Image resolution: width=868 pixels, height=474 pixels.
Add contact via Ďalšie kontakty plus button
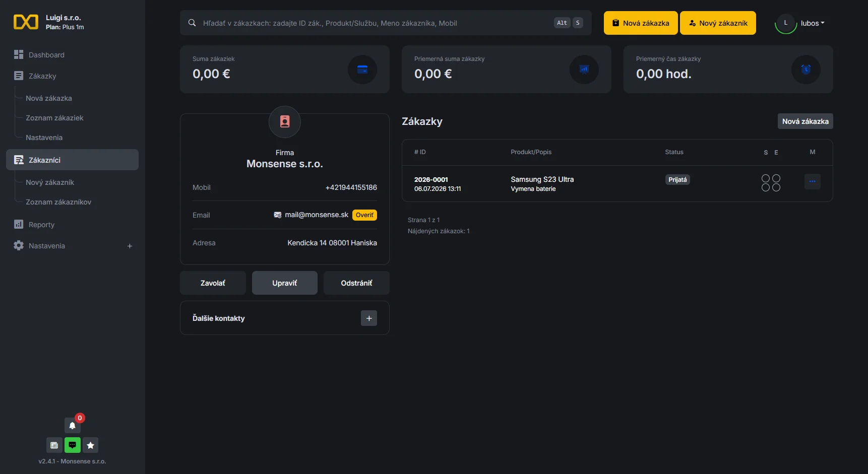[369, 318]
